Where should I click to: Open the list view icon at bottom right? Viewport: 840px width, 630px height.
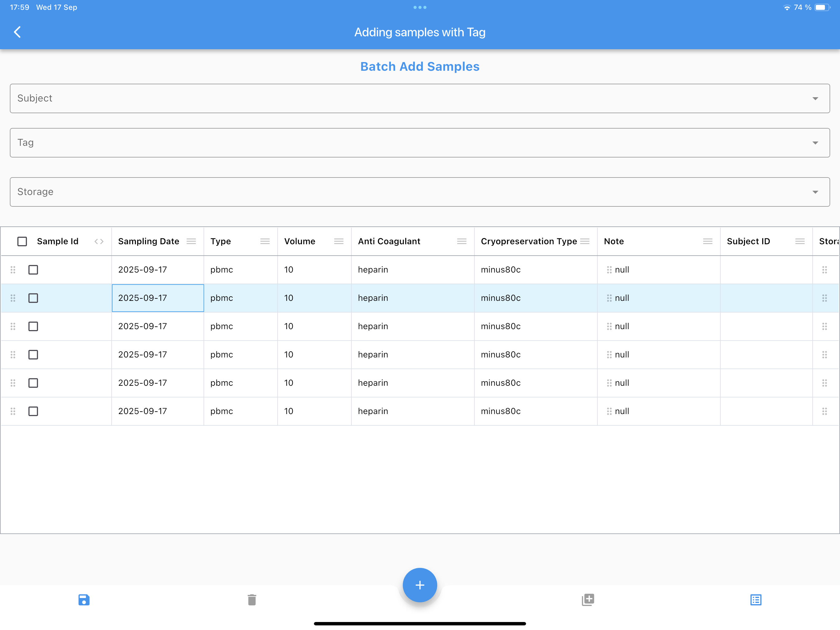pos(756,600)
